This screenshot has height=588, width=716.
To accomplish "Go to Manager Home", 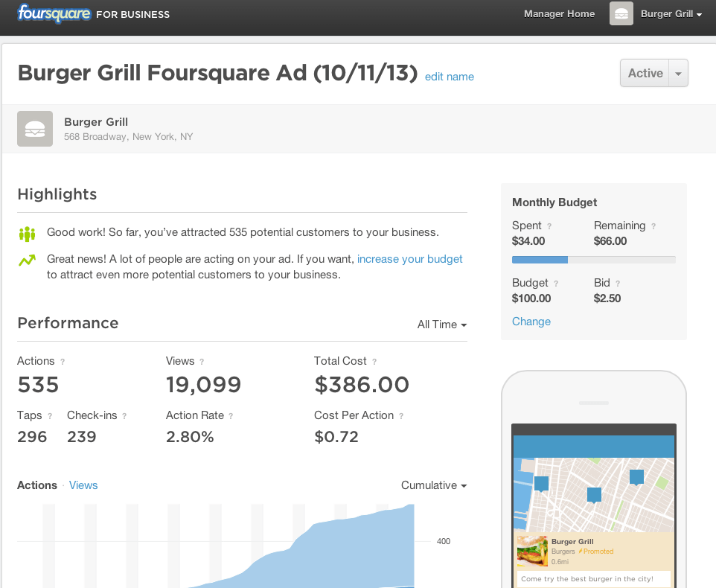I will click(x=560, y=14).
